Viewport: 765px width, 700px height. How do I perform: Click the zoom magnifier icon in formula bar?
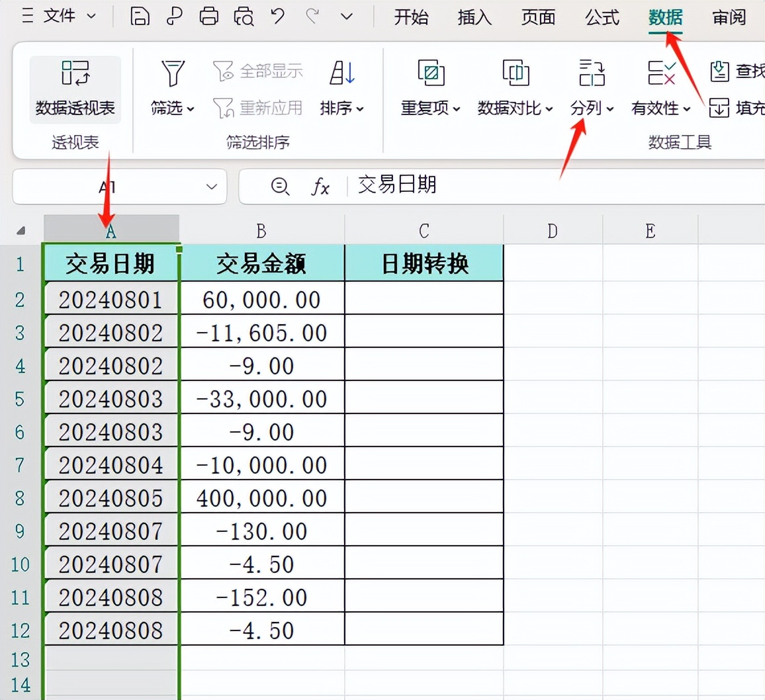click(280, 187)
